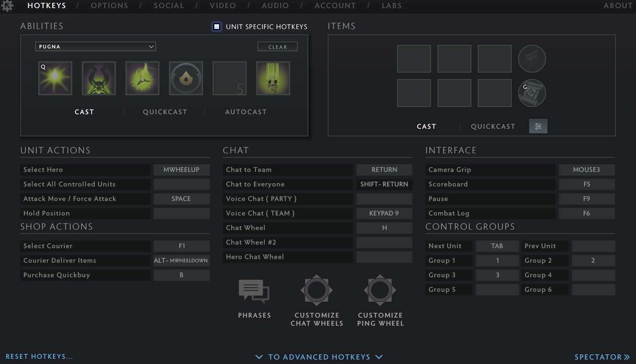
Task: Set key for Select All Controlled Units
Action: [x=182, y=184]
